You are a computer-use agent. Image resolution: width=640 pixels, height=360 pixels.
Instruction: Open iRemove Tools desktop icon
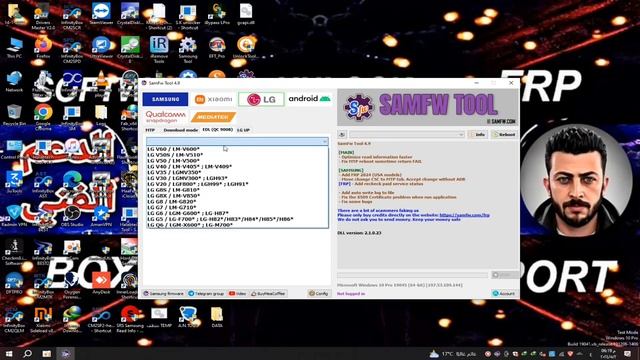pos(159,49)
